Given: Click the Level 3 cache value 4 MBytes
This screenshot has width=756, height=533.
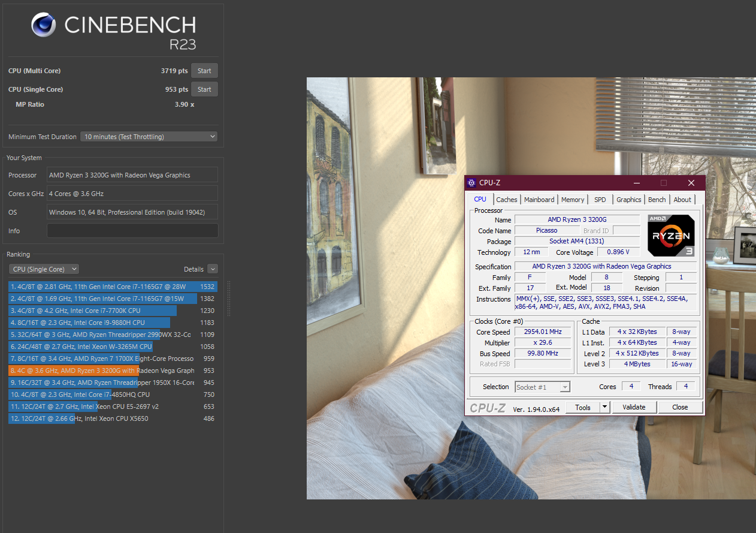Looking at the screenshot, I should coord(637,364).
